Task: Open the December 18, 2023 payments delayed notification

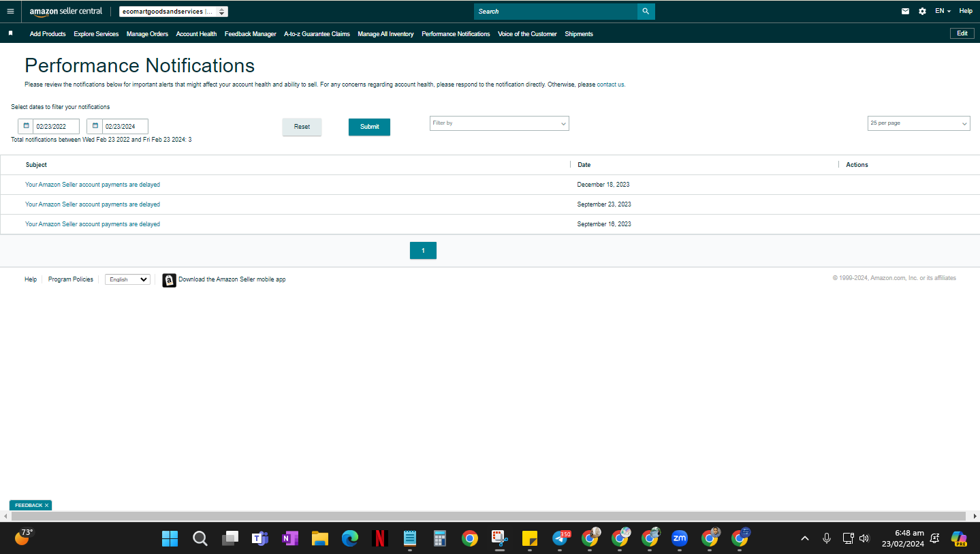Action: [x=93, y=185]
